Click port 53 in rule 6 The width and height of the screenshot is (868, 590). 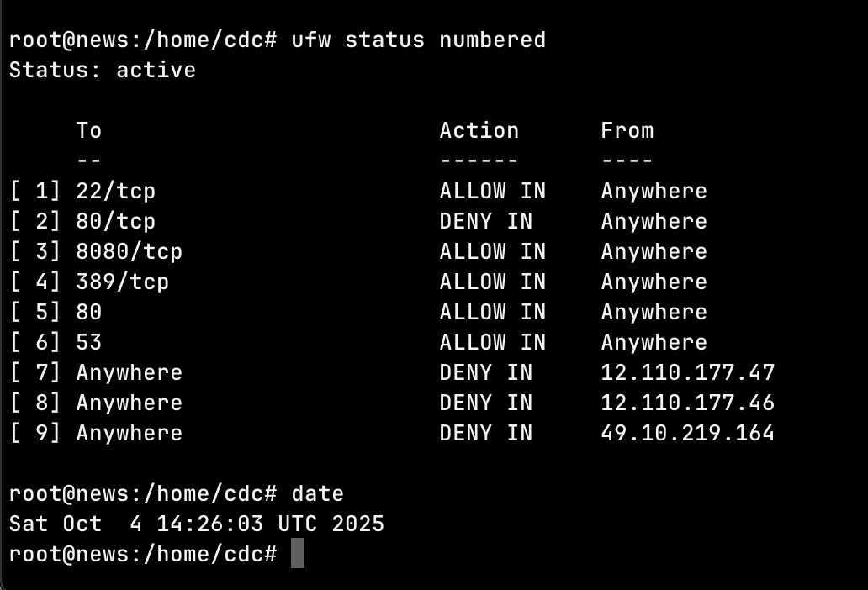pos(88,342)
